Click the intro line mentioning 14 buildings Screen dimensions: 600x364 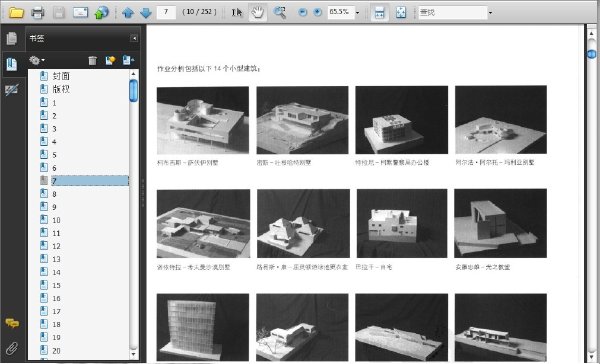(209, 69)
